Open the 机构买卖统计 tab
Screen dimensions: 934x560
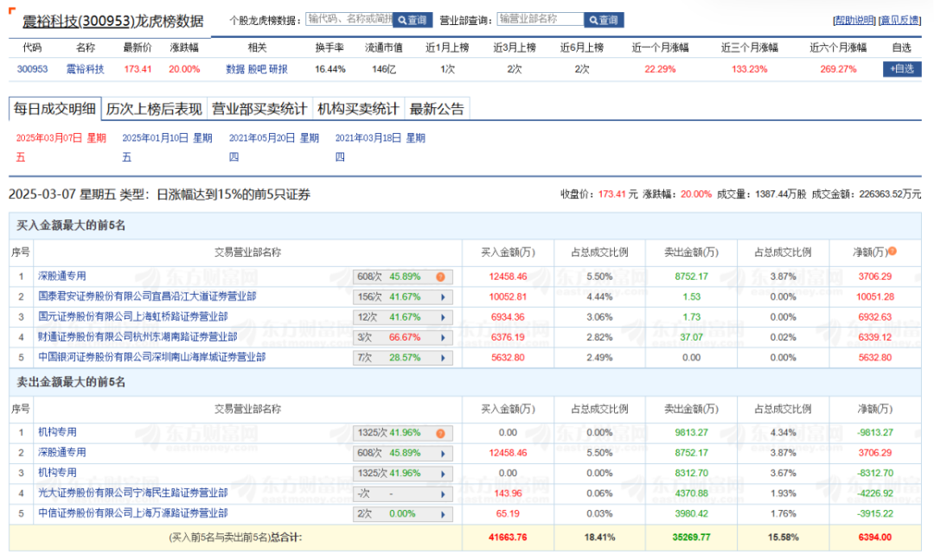click(358, 109)
